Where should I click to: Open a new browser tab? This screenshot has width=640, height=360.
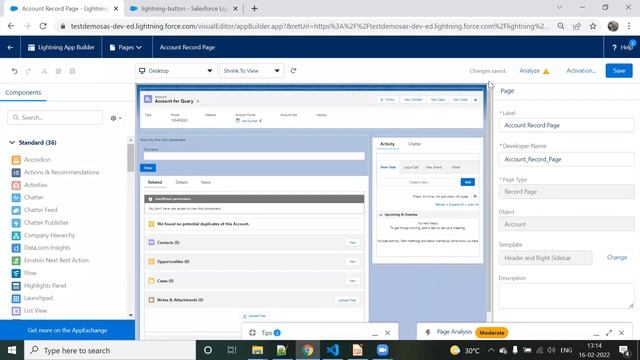pyautogui.click(x=254, y=9)
